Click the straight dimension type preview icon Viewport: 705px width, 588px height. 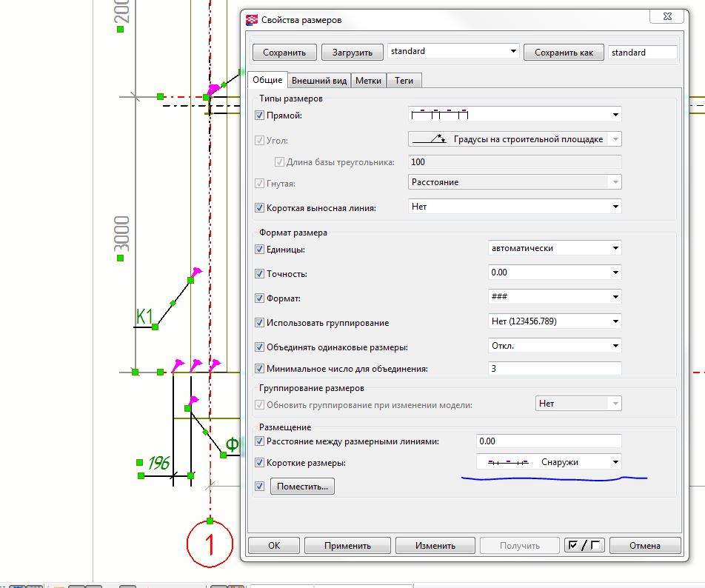pyautogui.click(x=441, y=115)
